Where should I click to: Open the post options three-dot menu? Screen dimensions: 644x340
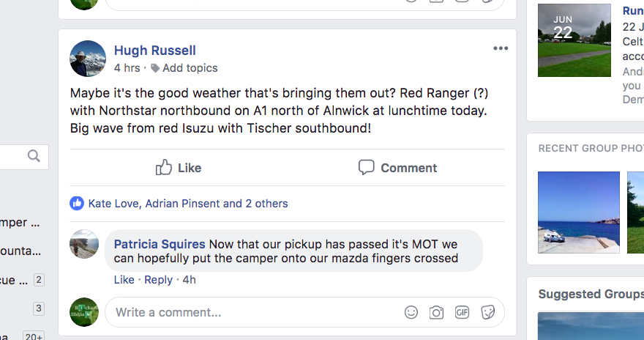(x=501, y=49)
